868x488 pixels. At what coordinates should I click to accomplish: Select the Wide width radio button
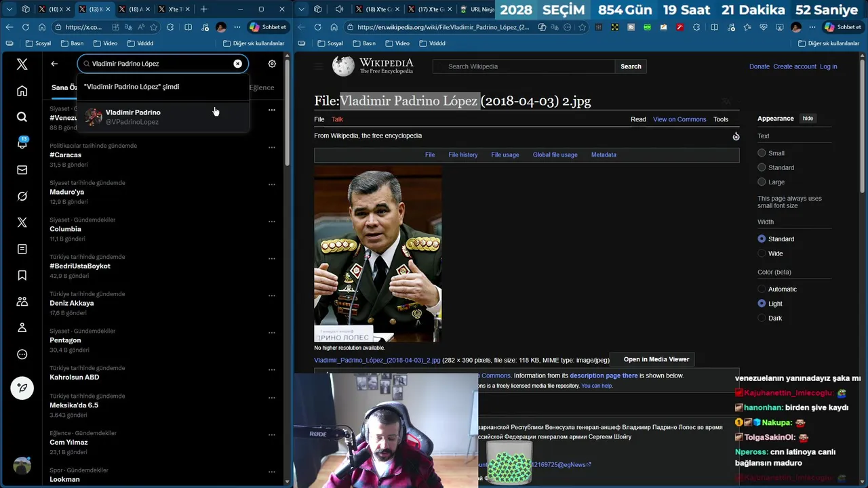[x=762, y=253]
